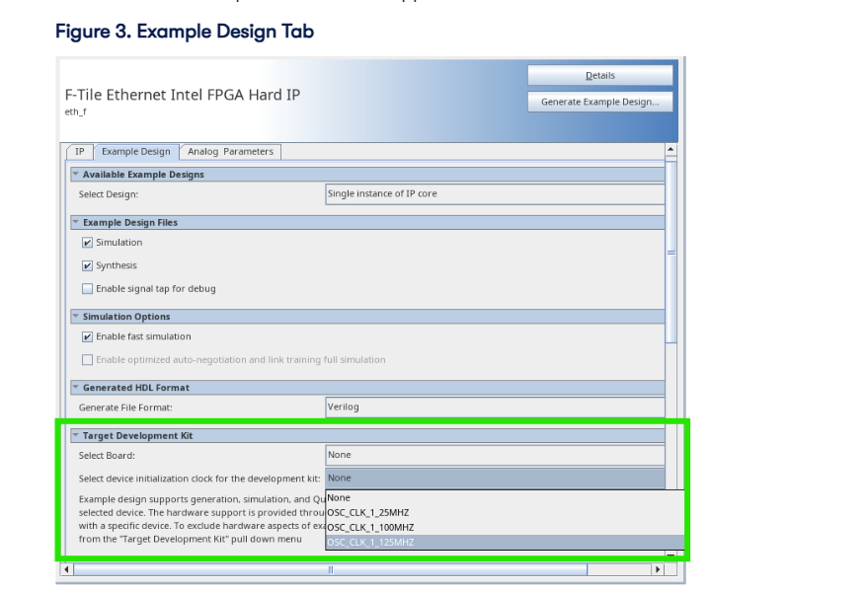Toggle Enable fast simulation checkbox
This screenshot has height=593, width=868.
[87, 336]
